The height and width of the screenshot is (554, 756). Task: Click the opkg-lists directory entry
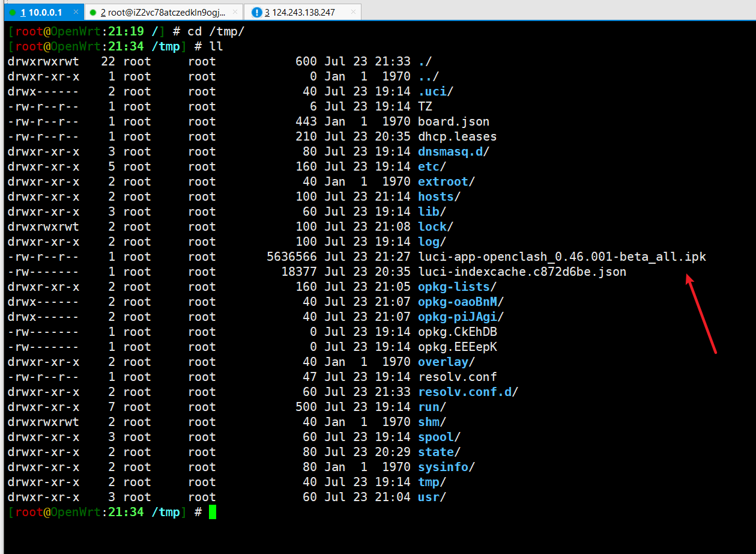coord(455,287)
